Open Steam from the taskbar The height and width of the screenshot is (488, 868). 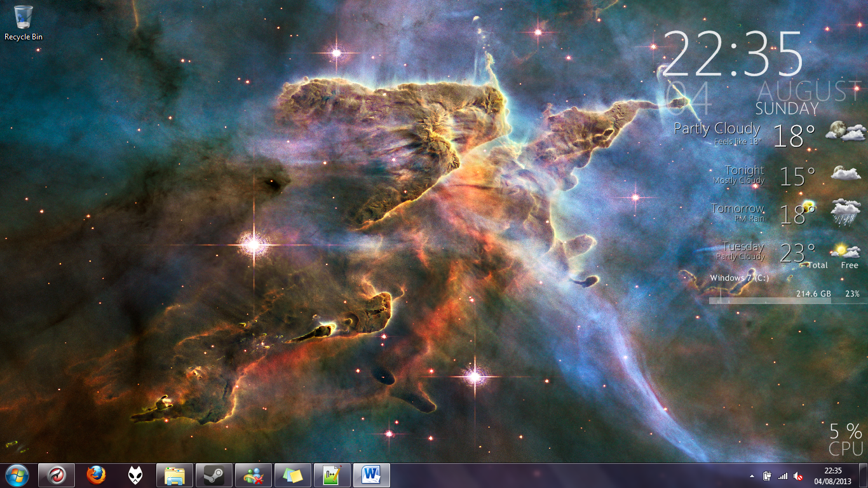[213, 475]
